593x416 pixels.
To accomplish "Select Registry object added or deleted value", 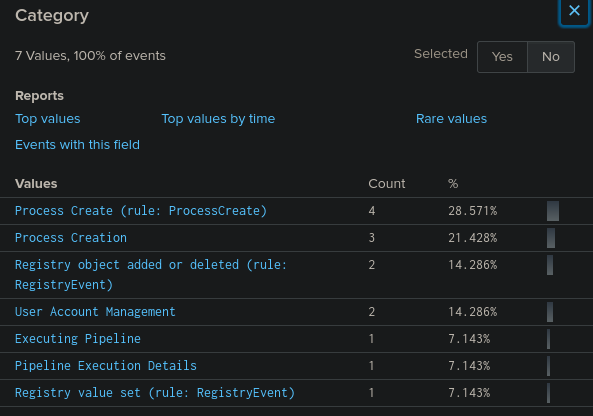I will tap(151, 275).
